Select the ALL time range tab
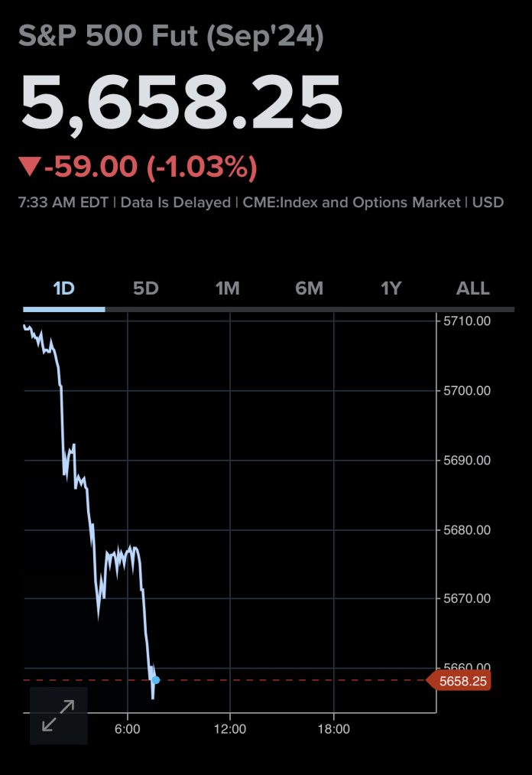Image resolution: width=532 pixels, height=775 pixels. tap(472, 288)
